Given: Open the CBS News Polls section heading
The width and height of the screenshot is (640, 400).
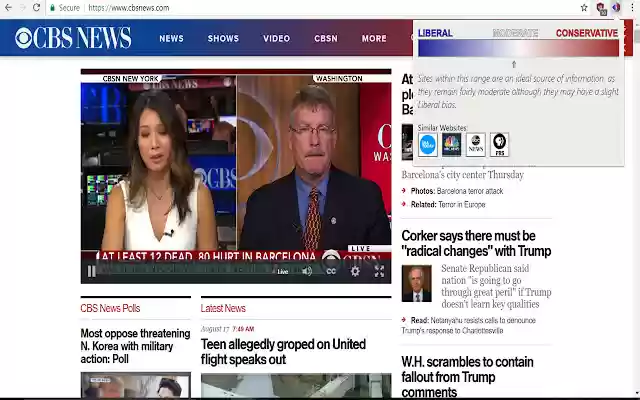Looking at the screenshot, I should 110,308.
